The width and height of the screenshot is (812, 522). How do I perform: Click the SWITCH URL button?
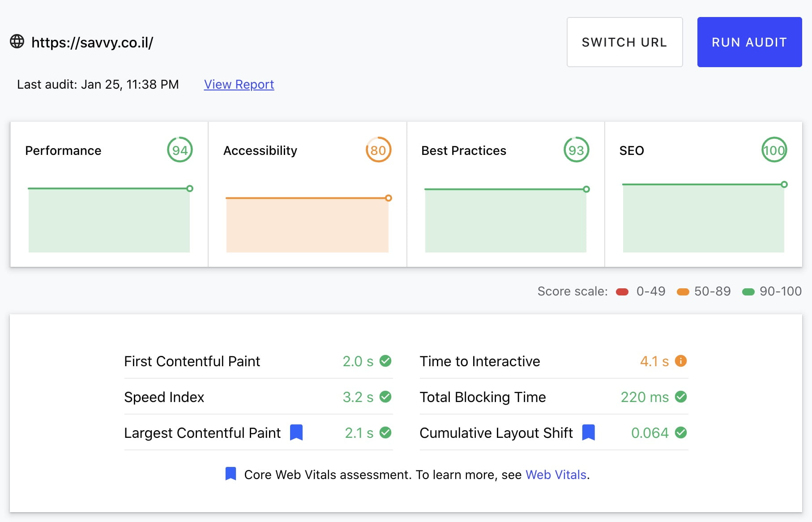(624, 42)
